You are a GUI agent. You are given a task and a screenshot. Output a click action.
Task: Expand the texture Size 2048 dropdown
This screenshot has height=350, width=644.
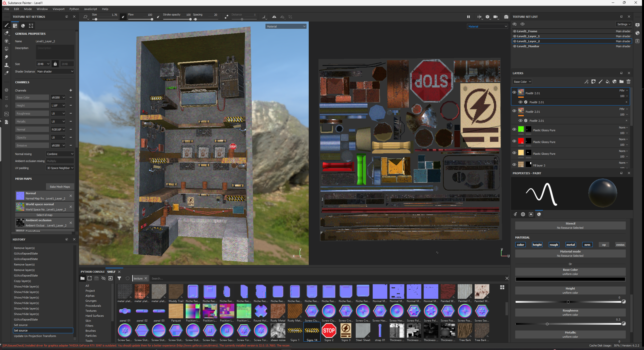click(43, 64)
